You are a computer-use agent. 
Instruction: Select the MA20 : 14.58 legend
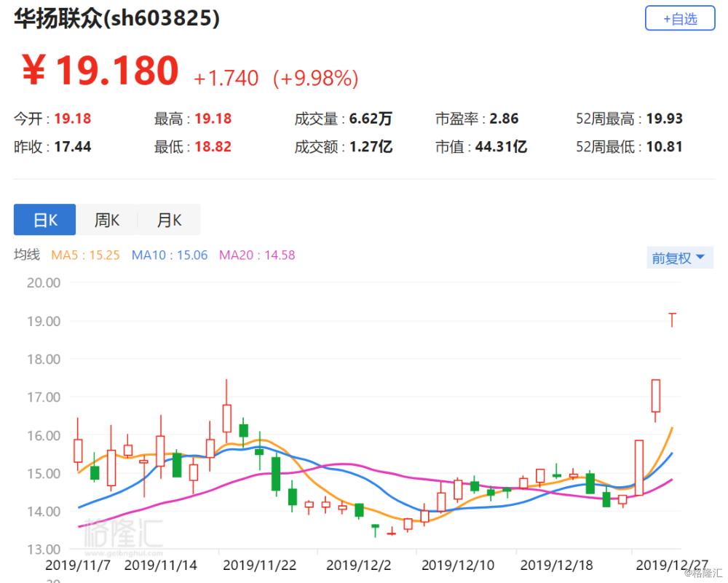tap(257, 255)
